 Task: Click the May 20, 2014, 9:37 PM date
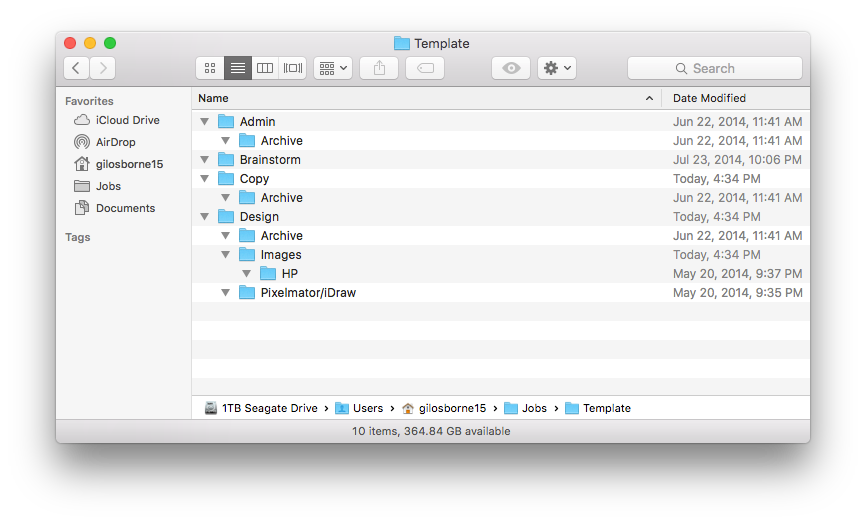(x=737, y=273)
